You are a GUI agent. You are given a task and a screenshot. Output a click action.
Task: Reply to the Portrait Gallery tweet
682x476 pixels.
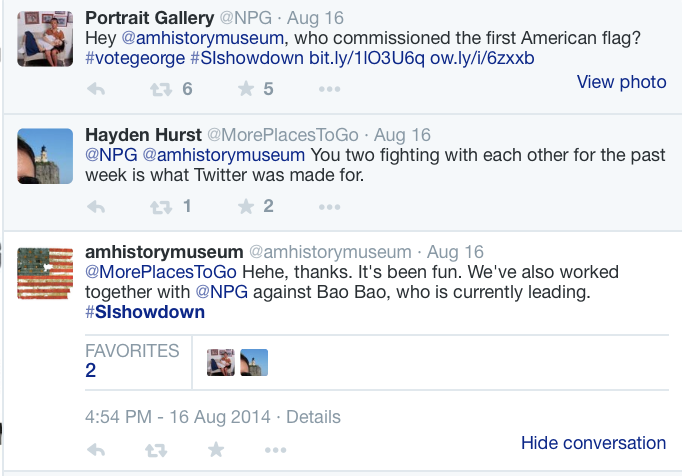coord(97,89)
